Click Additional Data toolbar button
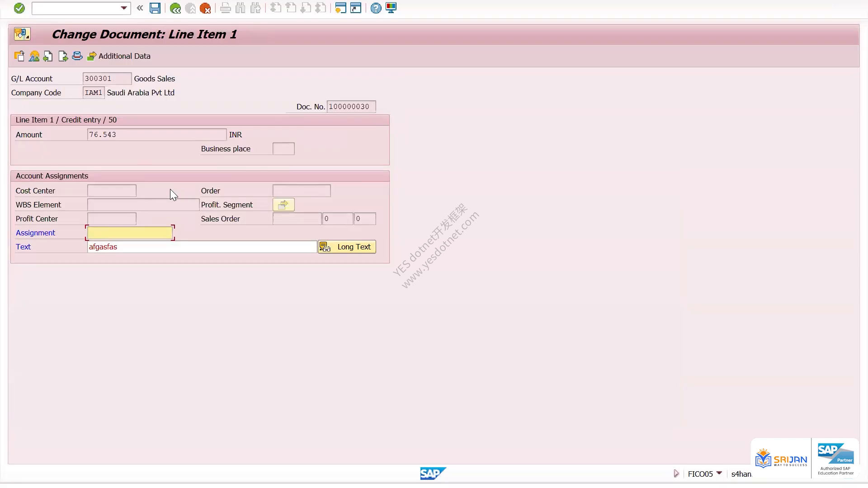This screenshot has width=868, height=488. pyautogui.click(x=119, y=56)
